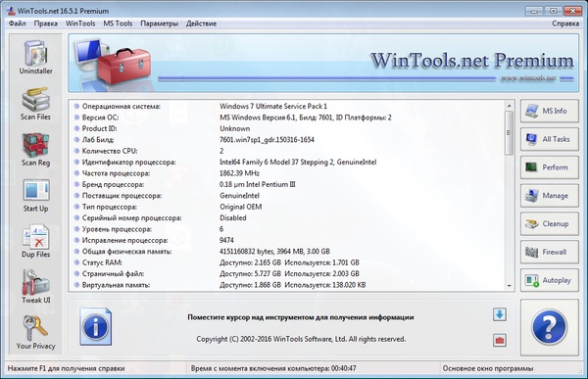Open the WinTools menu

[80, 24]
